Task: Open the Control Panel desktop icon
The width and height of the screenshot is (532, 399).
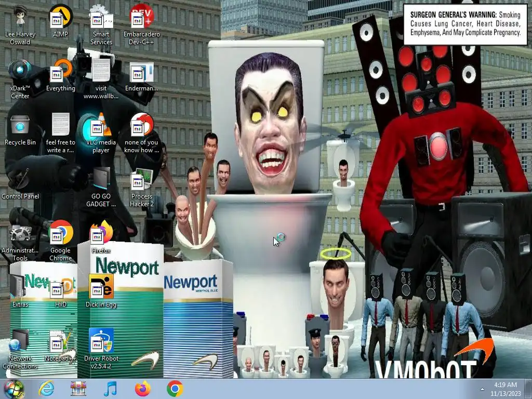Action: click(x=20, y=183)
